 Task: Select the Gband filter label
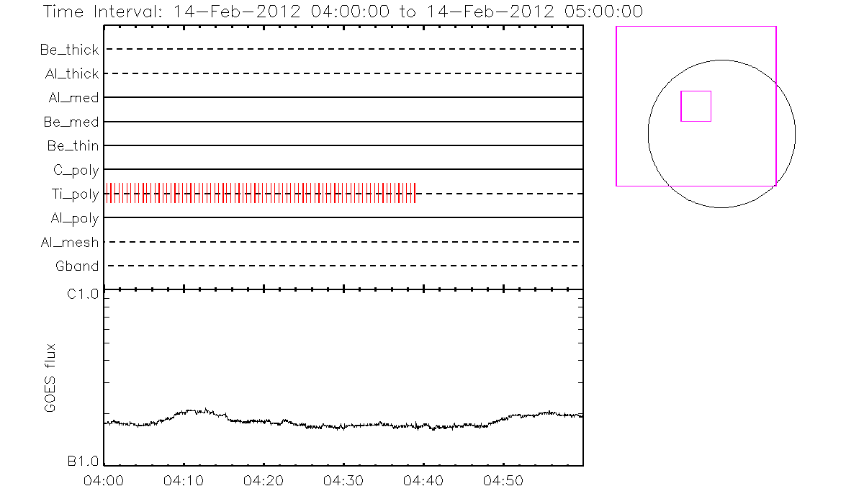pos(77,266)
